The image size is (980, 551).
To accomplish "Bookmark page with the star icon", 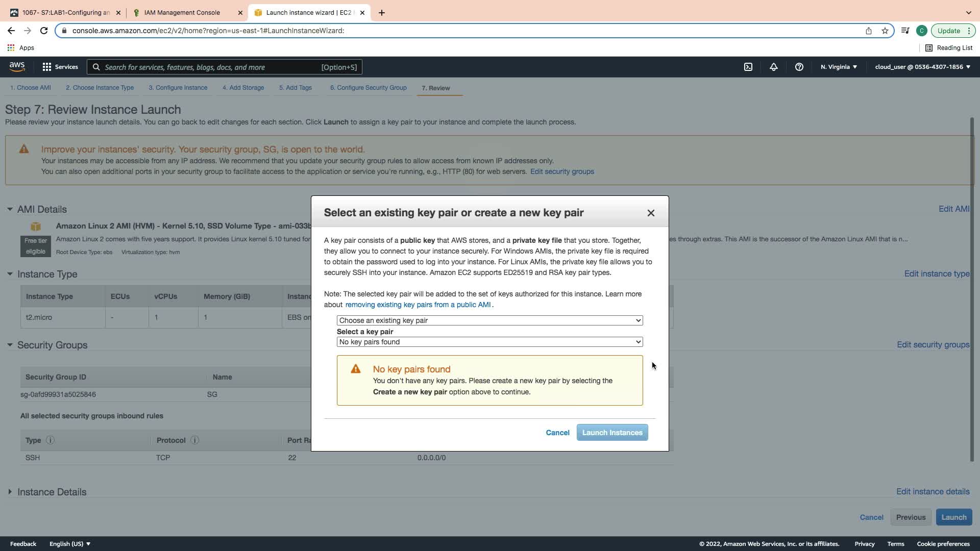I will point(885,31).
